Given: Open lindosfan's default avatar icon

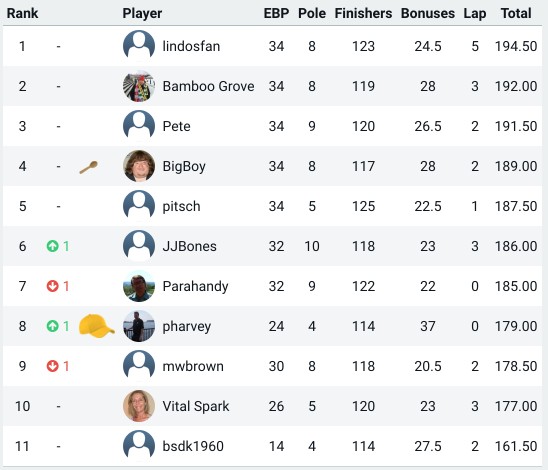Looking at the screenshot, I should pos(139,46).
